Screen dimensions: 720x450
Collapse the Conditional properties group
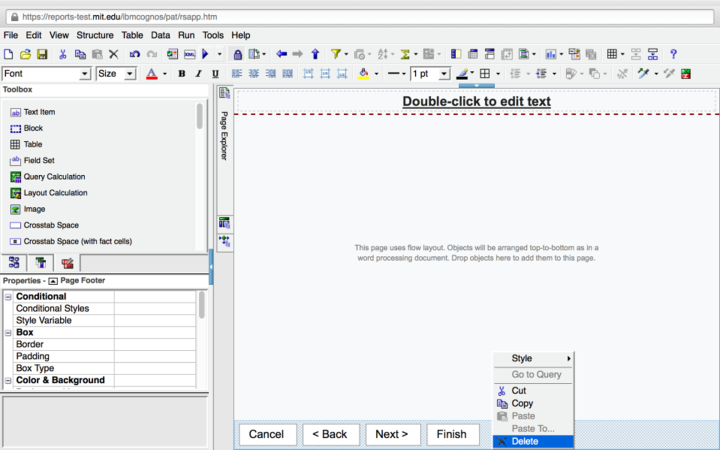coord(9,297)
